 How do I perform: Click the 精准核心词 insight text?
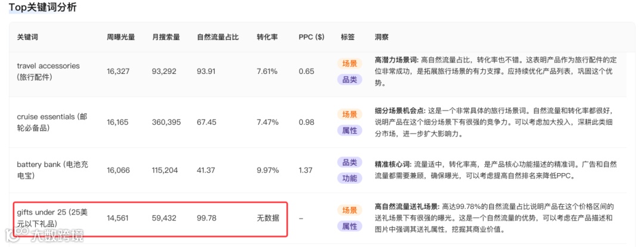click(496, 170)
